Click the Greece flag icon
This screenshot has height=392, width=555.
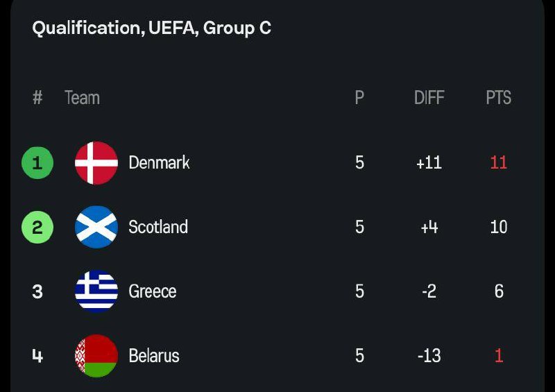click(96, 291)
